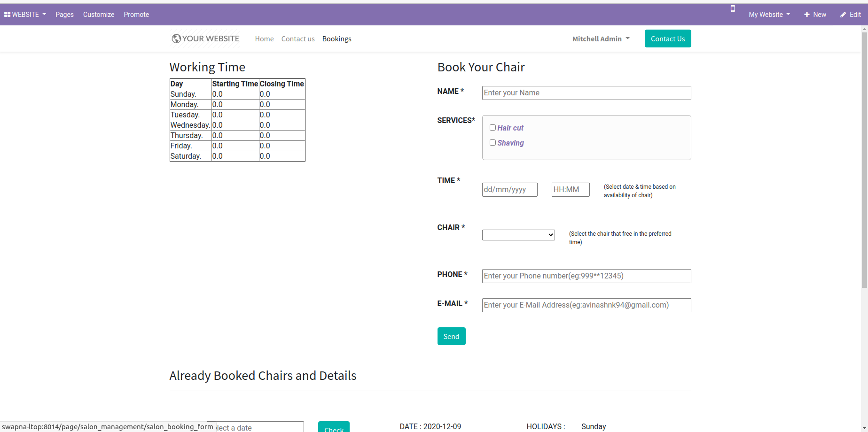Viewport: 868px width, 432px height.
Task: Submit the booking with Send button
Action: pos(451,336)
